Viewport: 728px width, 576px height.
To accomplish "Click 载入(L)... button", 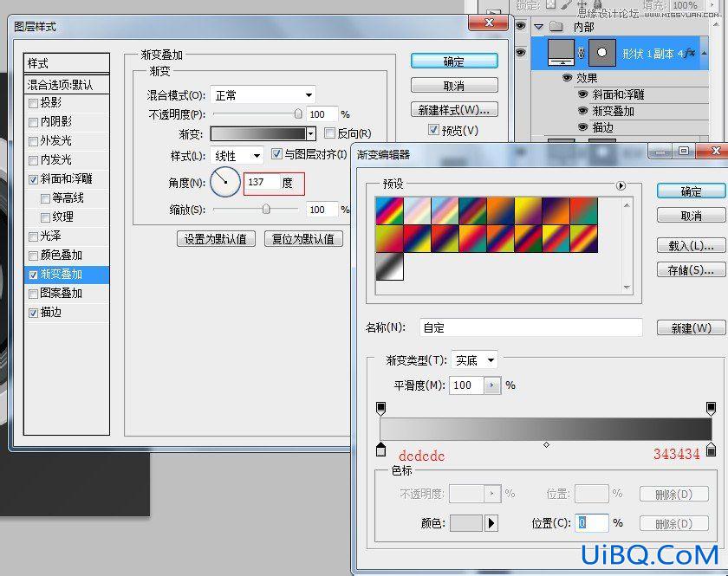I will (x=691, y=245).
